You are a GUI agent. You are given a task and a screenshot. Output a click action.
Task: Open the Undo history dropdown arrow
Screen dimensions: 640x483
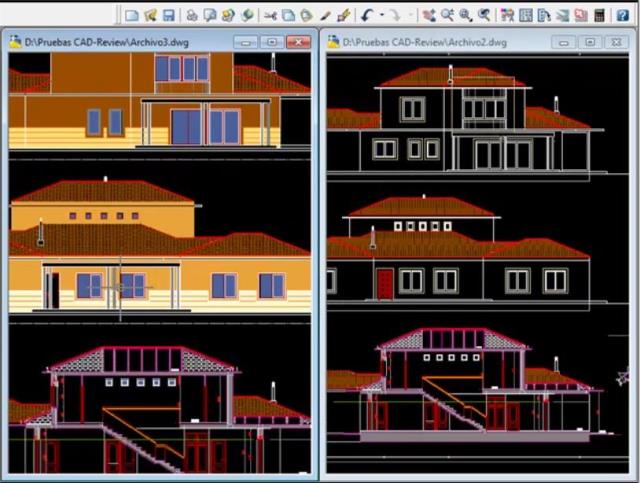(382, 16)
